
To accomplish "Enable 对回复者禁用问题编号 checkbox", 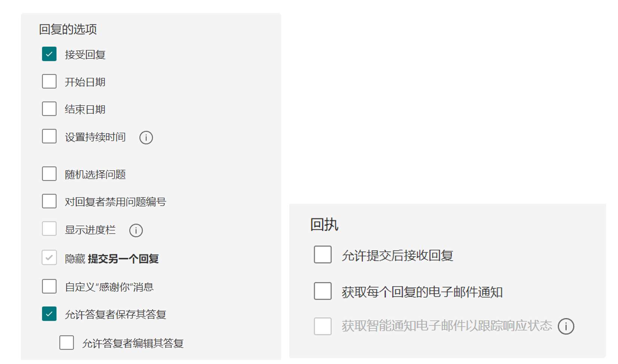I will tap(49, 201).
